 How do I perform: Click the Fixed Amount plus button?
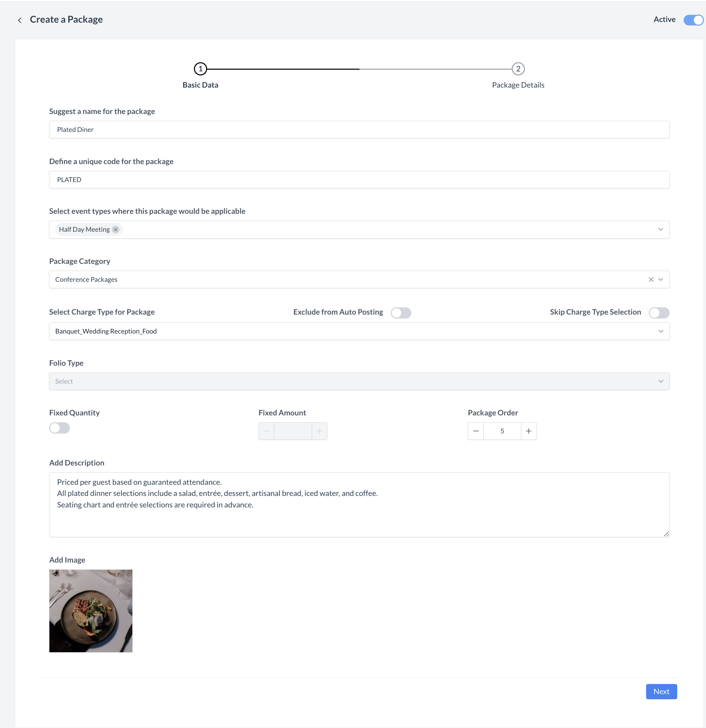point(319,431)
